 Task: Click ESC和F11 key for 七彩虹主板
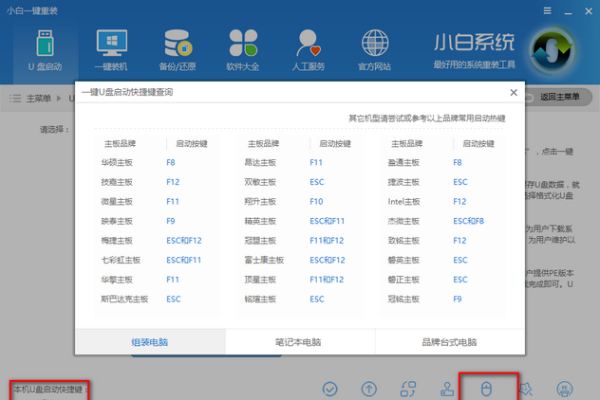point(184,260)
